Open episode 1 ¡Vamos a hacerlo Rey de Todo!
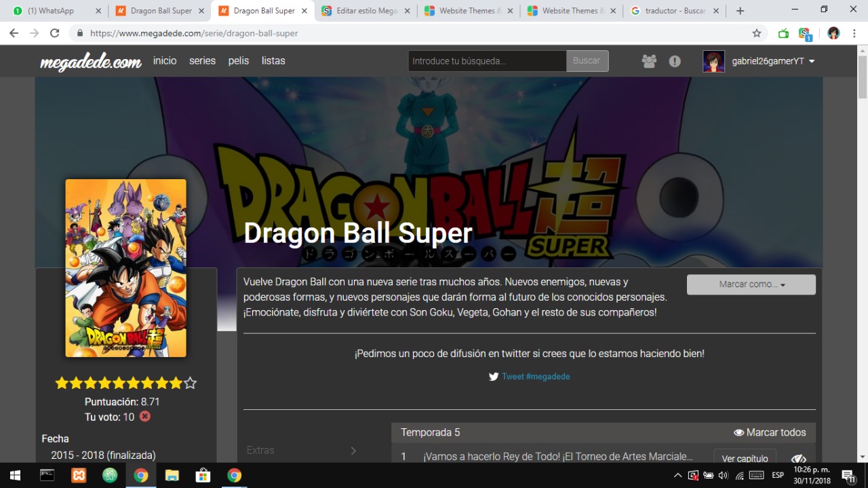 coord(558,457)
